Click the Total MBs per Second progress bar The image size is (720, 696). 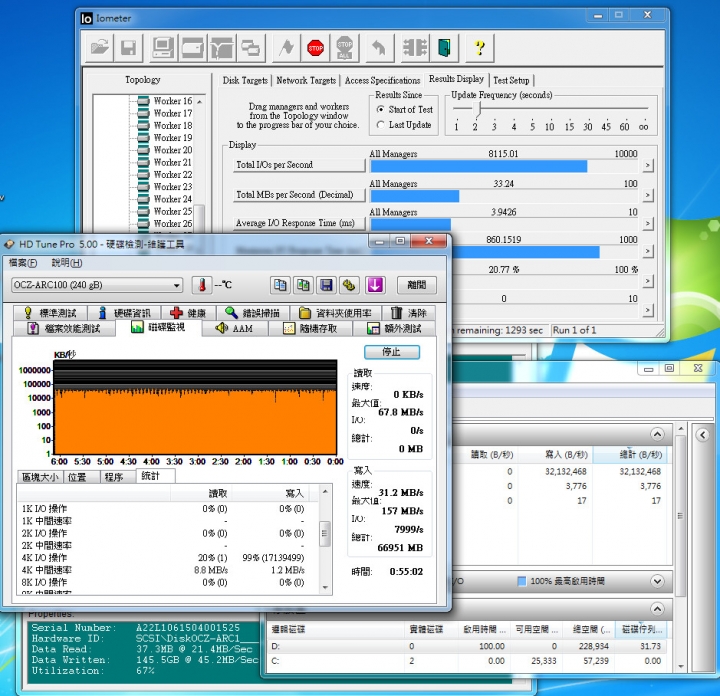(x=504, y=196)
